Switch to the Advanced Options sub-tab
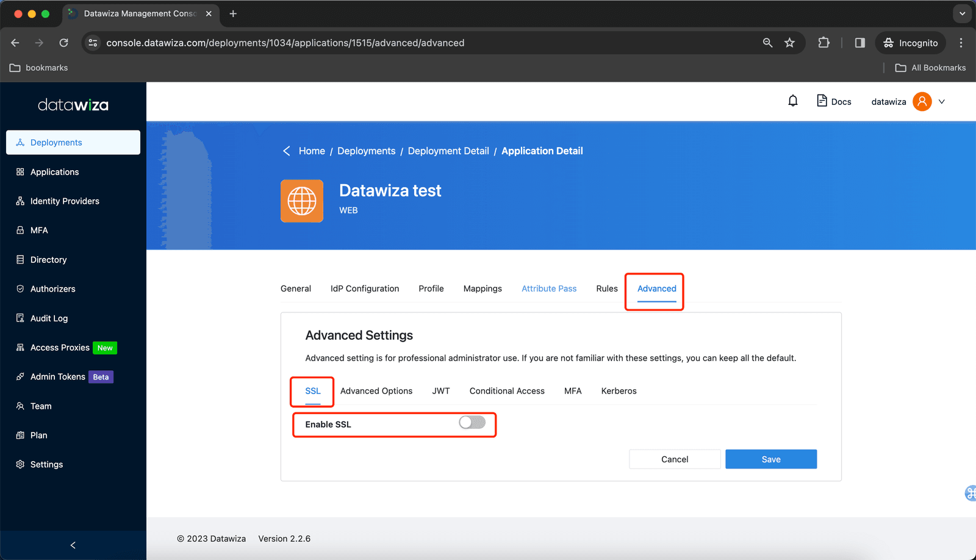Image resolution: width=976 pixels, height=560 pixels. coord(376,391)
